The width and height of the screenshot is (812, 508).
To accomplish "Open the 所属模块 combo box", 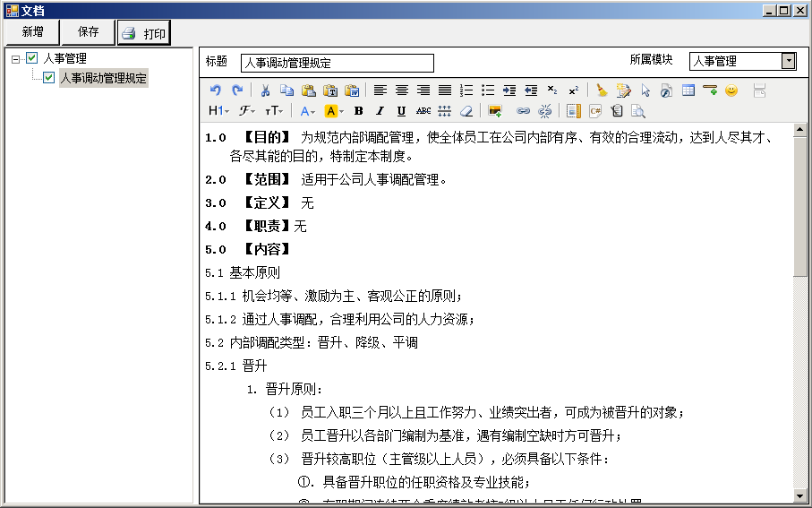I will click(x=742, y=61).
